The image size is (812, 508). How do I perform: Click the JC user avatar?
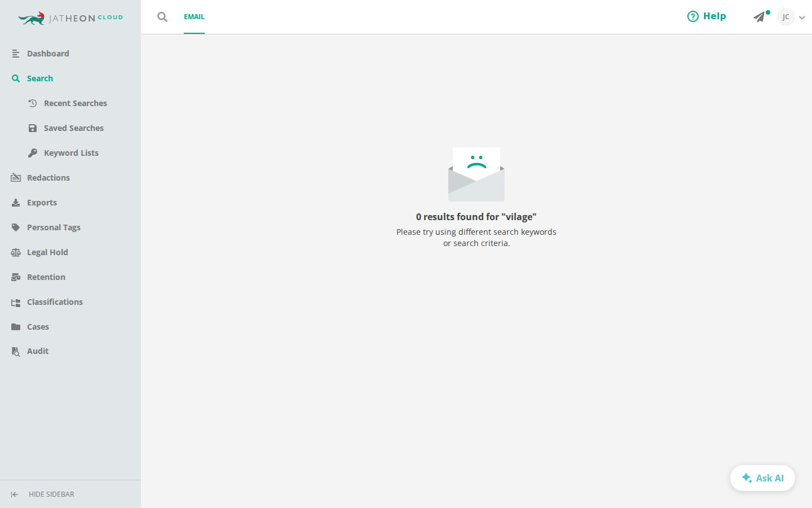(786, 17)
